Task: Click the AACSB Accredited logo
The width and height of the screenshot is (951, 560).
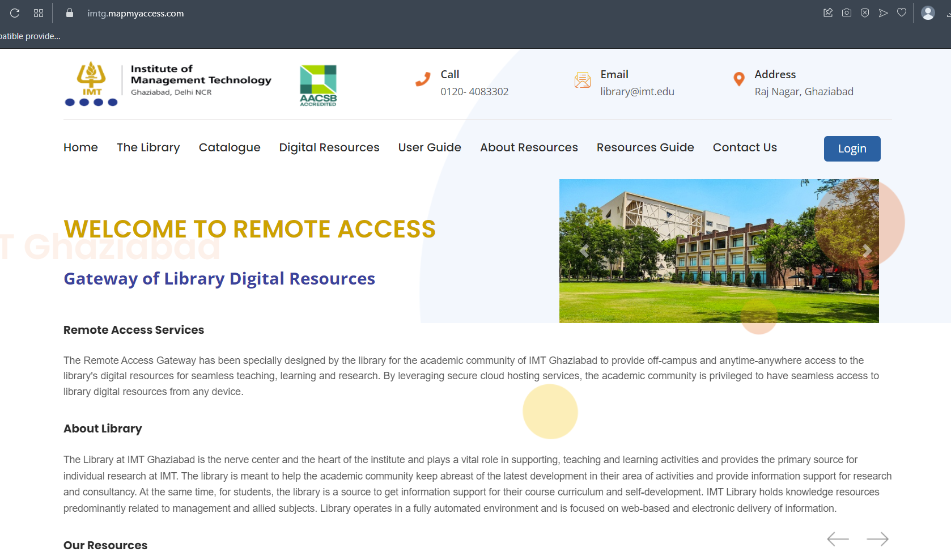Action: point(318,86)
